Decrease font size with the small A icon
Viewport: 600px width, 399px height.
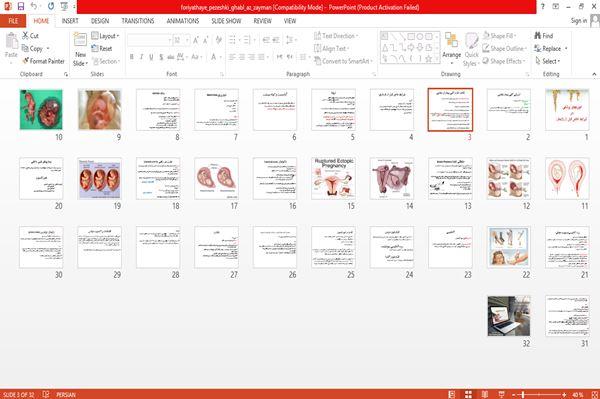[206, 40]
